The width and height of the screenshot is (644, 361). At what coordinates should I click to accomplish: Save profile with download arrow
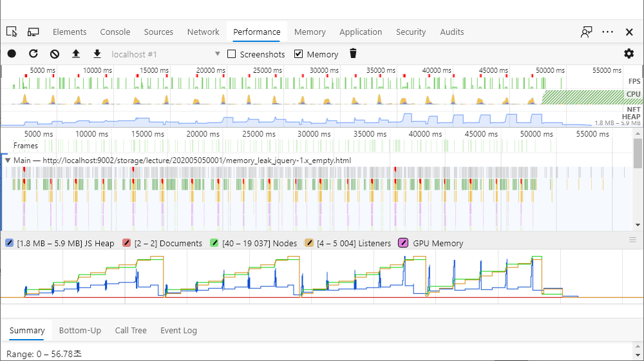pos(97,54)
